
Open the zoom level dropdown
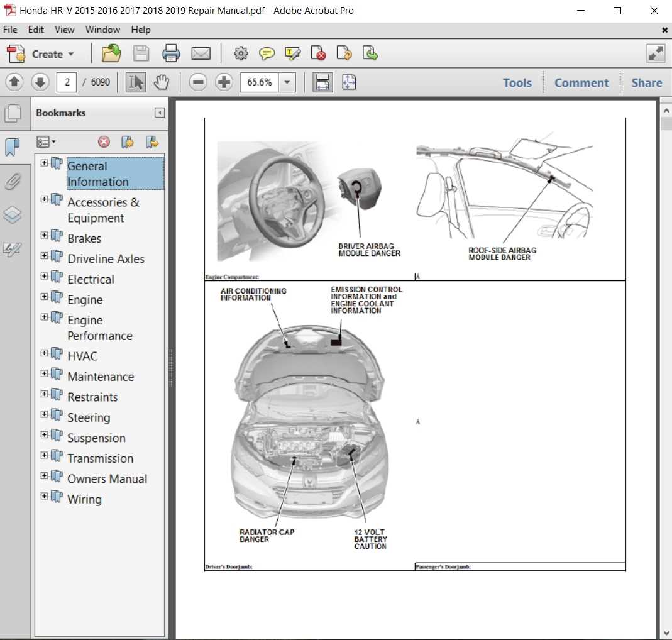click(x=287, y=82)
